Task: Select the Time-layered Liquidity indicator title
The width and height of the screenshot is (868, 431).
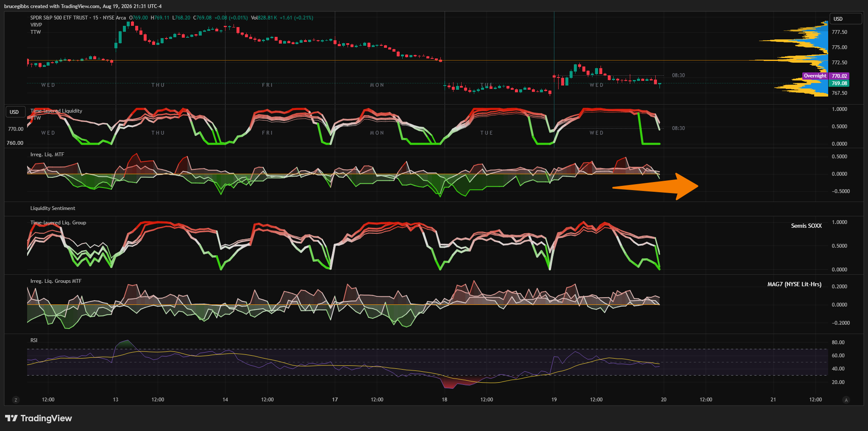Action: pos(56,111)
